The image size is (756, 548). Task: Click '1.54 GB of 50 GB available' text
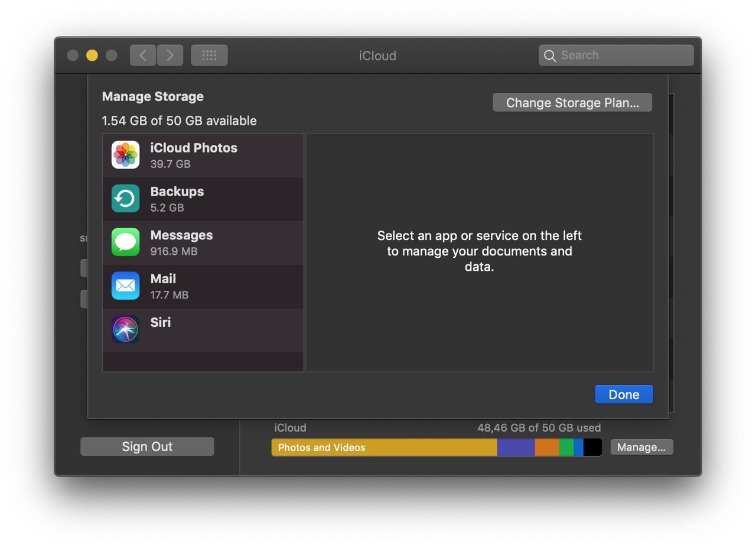[180, 121]
